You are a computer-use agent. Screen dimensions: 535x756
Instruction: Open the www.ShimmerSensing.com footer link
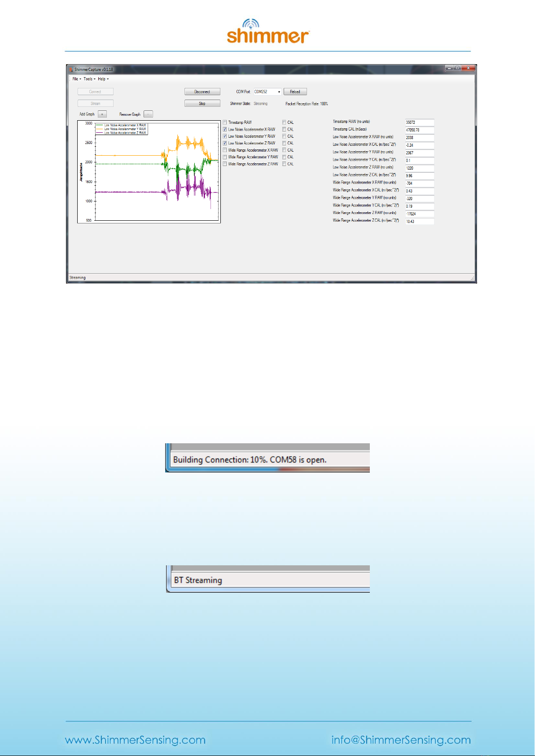(136, 740)
